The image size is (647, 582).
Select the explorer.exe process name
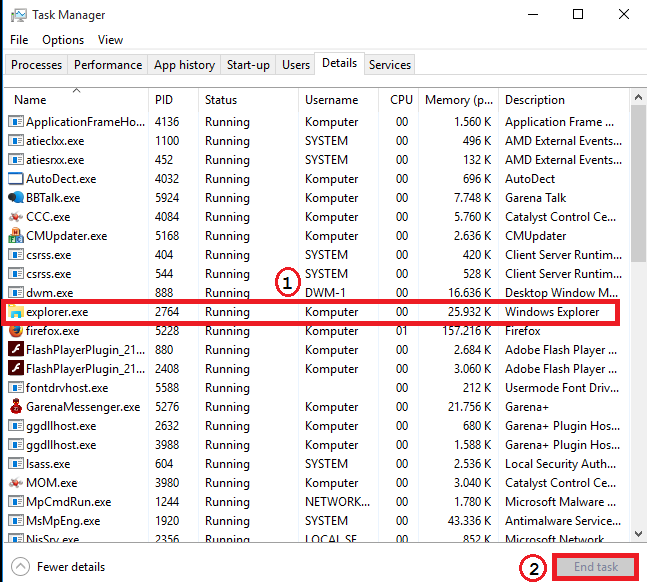coord(57,312)
